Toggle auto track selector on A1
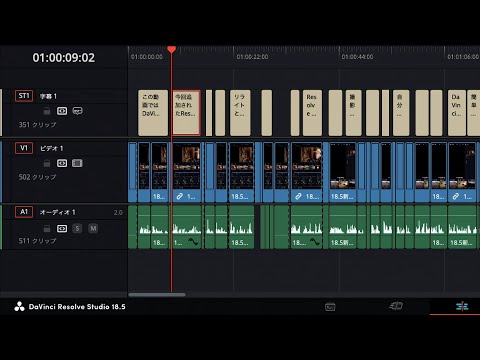 [x=62, y=228]
